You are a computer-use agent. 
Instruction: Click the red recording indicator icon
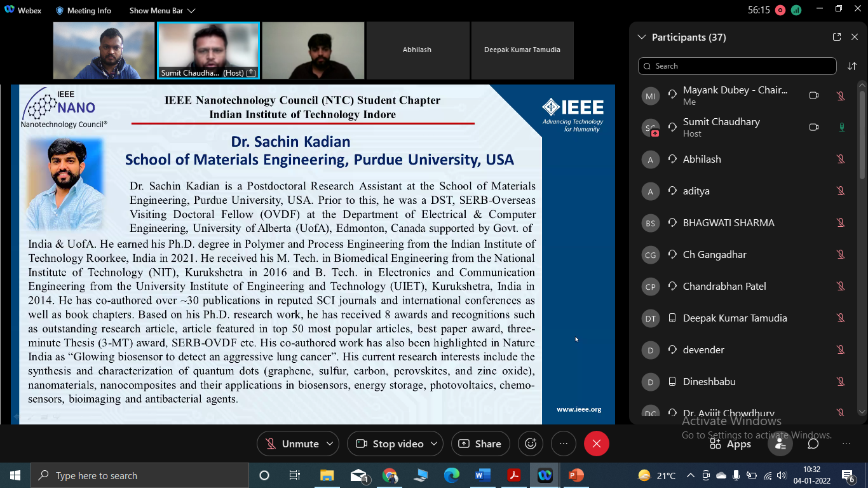tap(780, 10)
